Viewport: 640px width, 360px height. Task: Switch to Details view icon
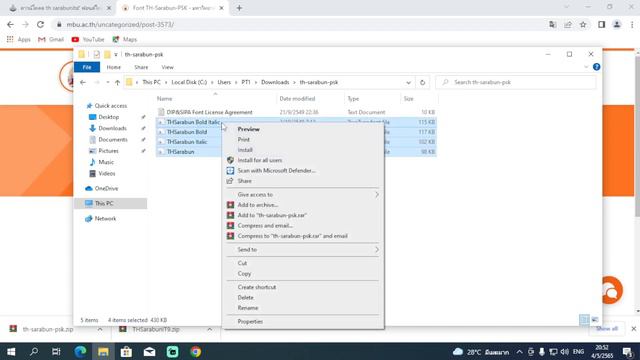tap(584, 320)
